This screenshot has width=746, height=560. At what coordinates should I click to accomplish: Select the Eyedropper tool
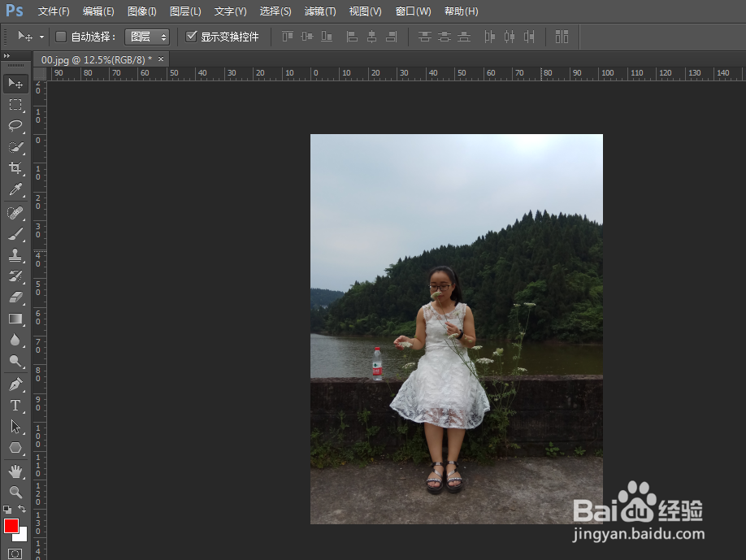pyautogui.click(x=15, y=189)
